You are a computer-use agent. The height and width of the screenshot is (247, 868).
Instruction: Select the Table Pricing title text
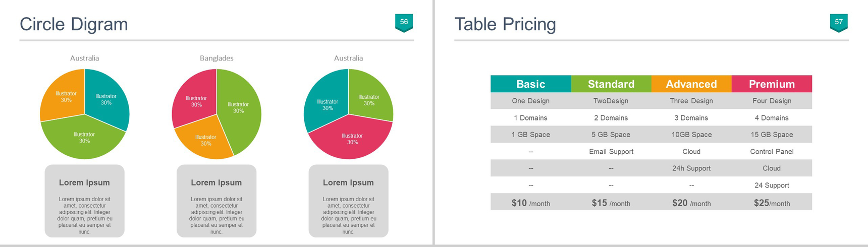pos(505,24)
